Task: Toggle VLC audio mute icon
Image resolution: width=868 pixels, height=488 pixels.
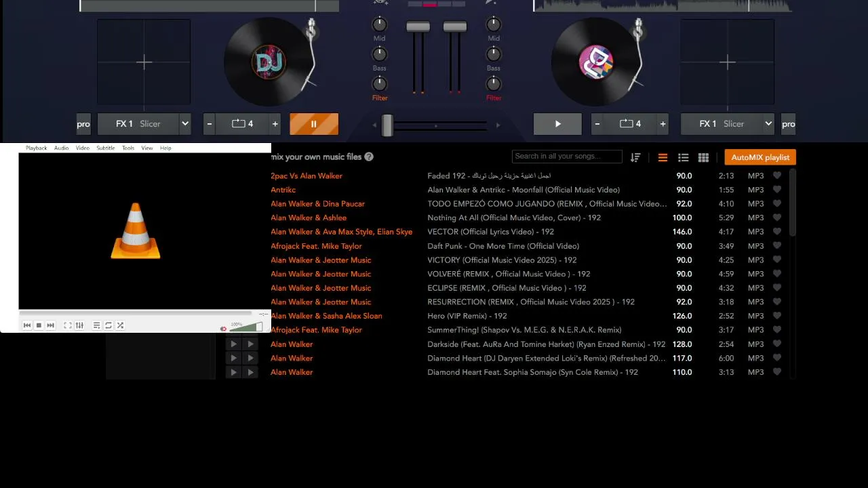Action: [223, 329]
